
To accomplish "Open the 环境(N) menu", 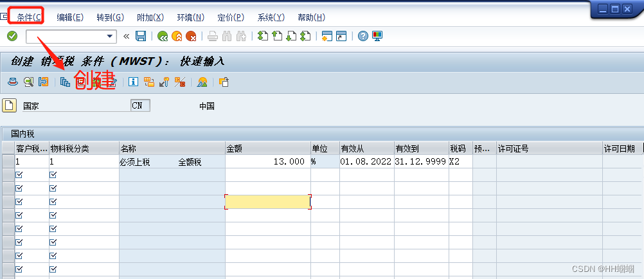I will 191,17.
